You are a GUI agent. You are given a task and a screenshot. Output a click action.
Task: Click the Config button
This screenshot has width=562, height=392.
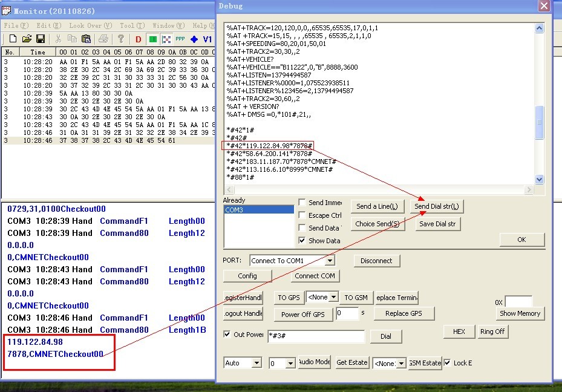[x=247, y=276]
